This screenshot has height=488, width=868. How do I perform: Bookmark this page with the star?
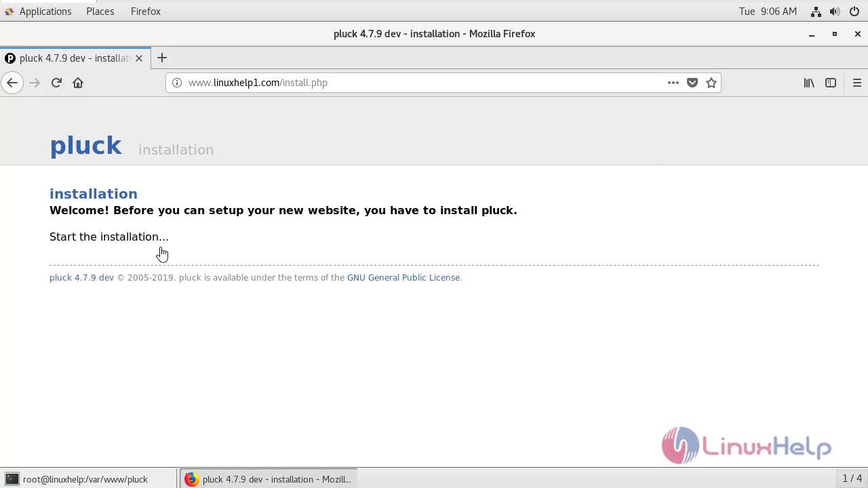point(711,83)
